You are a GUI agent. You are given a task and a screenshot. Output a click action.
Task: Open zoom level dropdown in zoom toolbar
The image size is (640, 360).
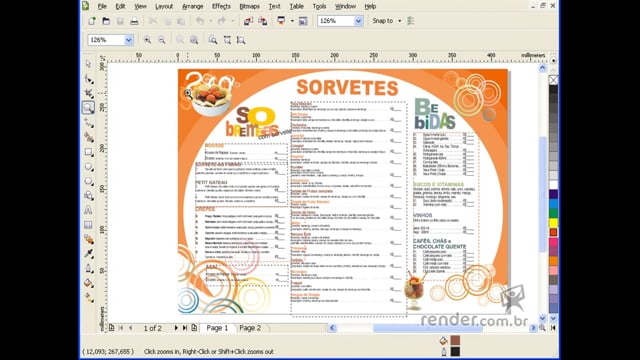tap(128, 40)
